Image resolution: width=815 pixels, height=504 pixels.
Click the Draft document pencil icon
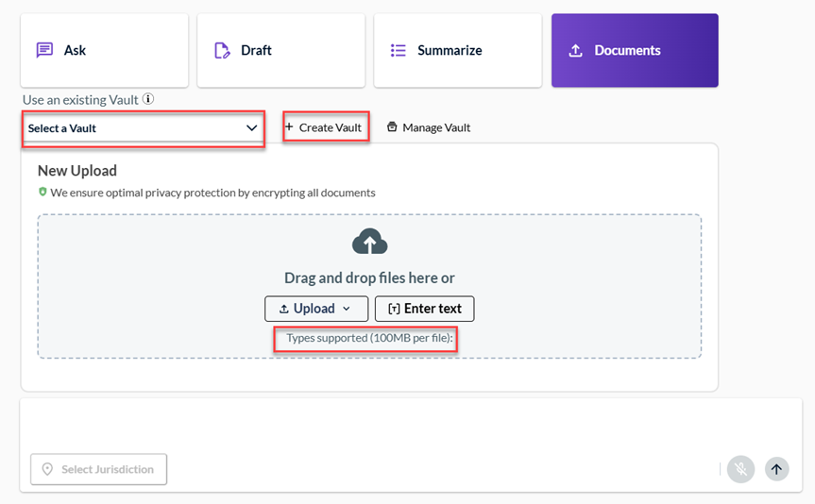[222, 50]
